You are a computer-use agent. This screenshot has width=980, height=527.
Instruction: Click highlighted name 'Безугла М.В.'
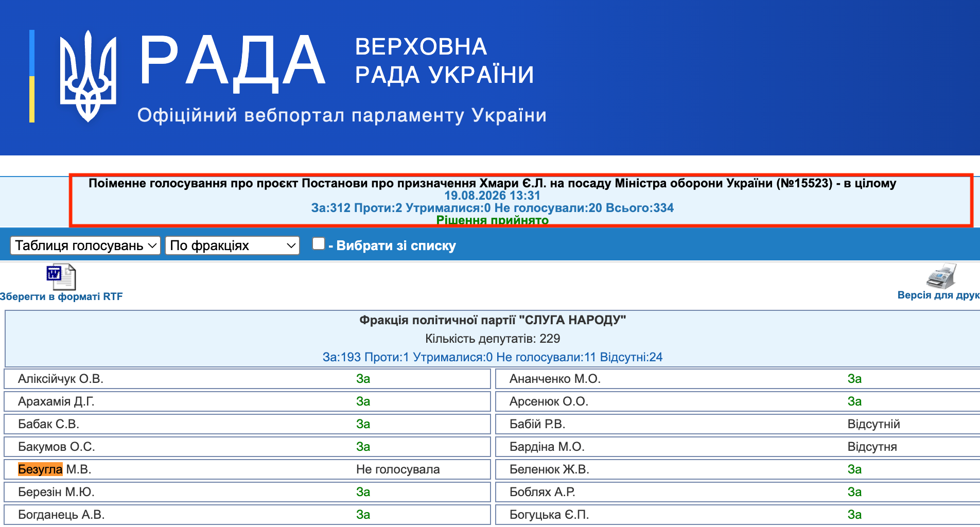[55, 469]
